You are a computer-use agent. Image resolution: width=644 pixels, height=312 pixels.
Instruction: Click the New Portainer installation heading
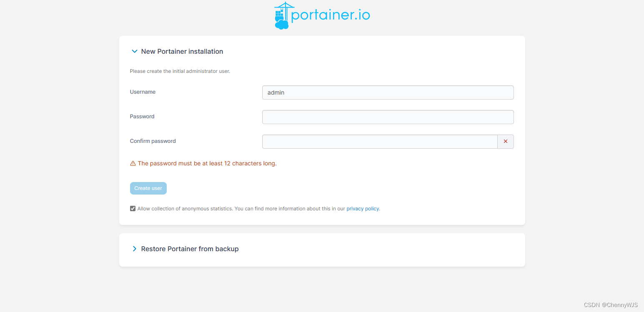click(x=182, y=51)
